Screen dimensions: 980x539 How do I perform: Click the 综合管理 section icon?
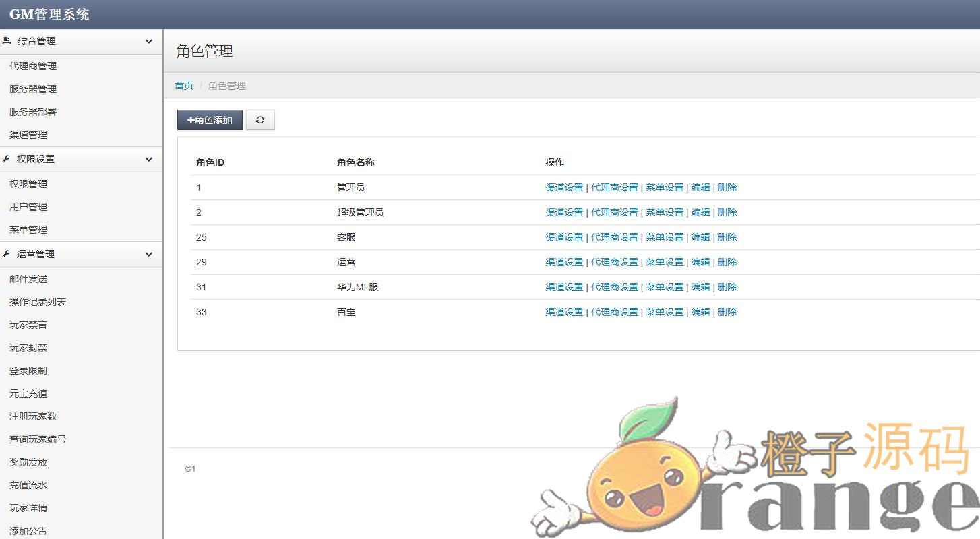point(7,41)
